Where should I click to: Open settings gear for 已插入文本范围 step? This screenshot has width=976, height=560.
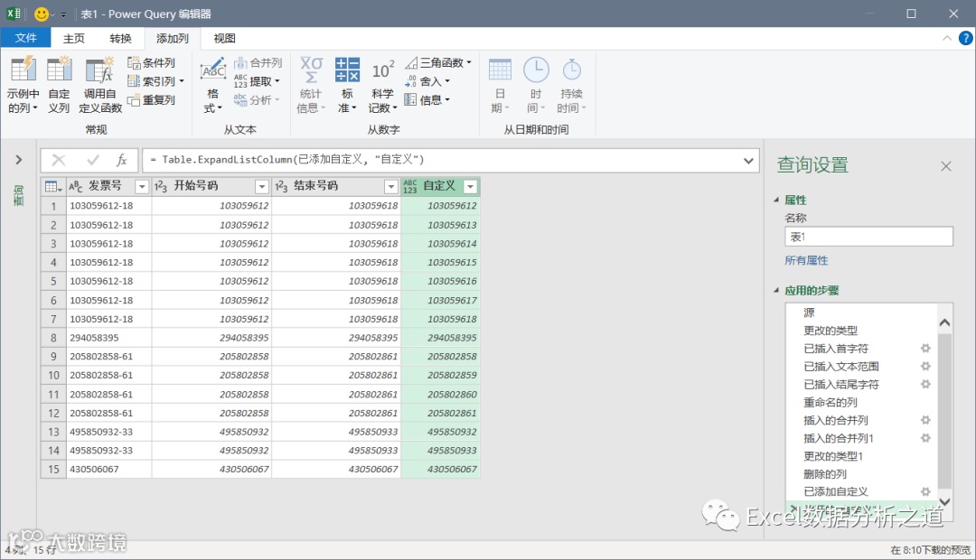tap(925, 367)
